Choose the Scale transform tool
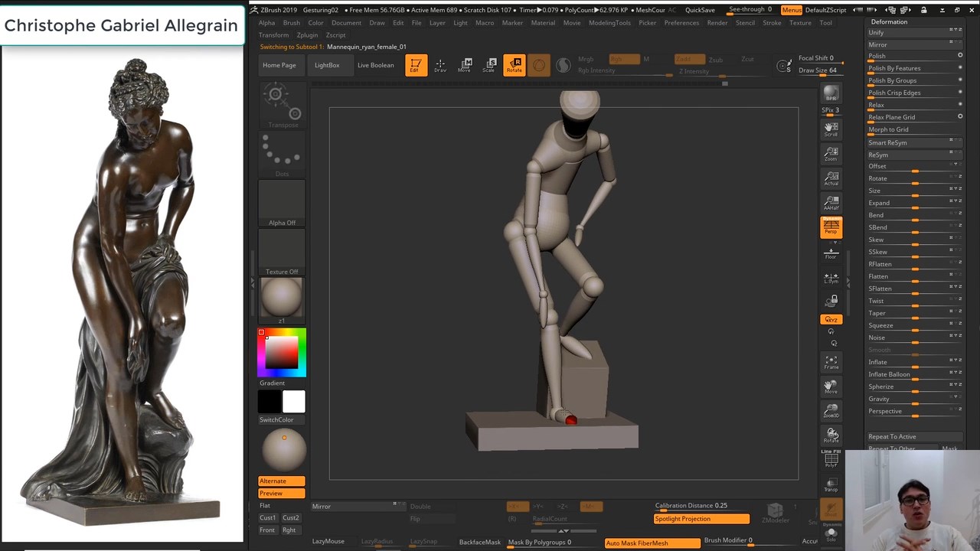 tap(490, 66)
